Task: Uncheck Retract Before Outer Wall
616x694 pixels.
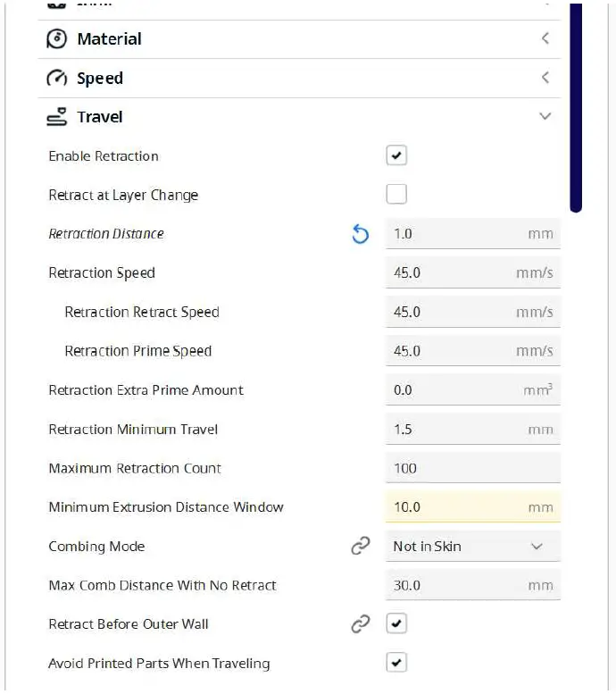Action: pos(396,624)
